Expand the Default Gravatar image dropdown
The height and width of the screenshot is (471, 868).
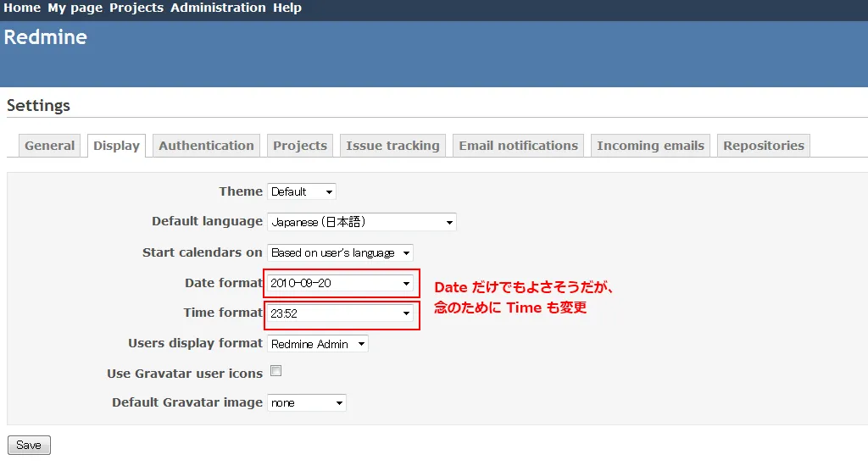307,403
